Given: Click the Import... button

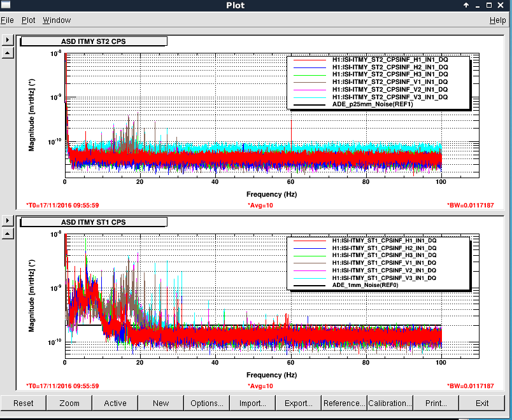Looking at the screenshot, I should click(x=253, y=403).
